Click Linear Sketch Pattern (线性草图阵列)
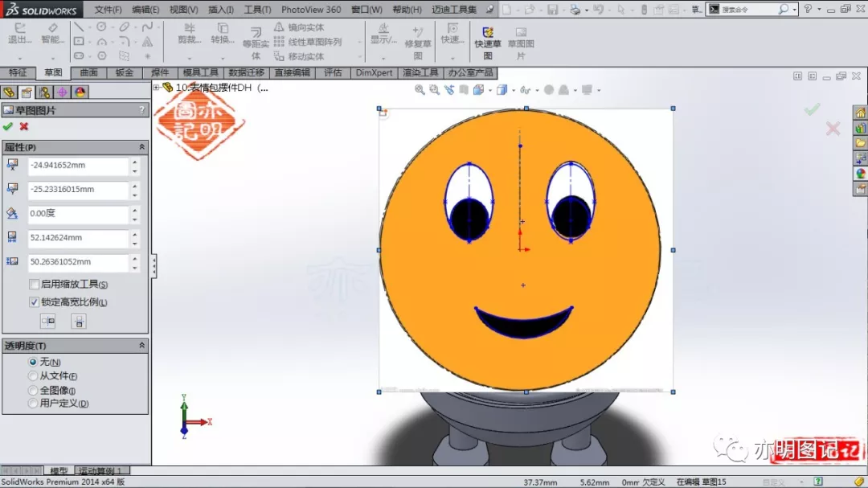Image resolution: width=868 pixels, height=488 pixels. tap(308, 42)
